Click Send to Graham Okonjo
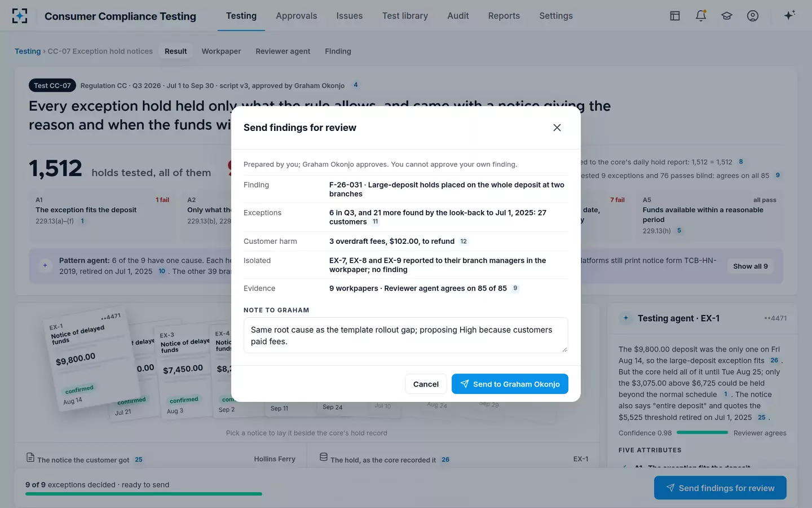The width and height of the screenshot is (812, 508). (510, 384)
